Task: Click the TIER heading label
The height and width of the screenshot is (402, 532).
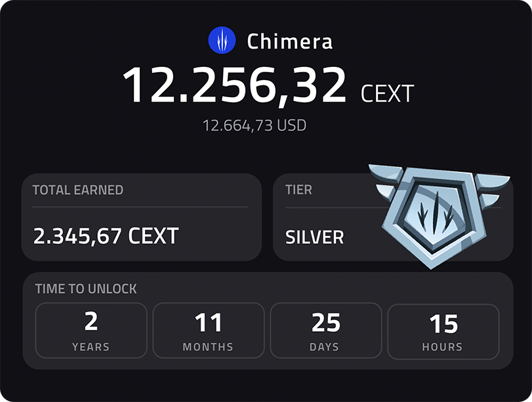Action: point(298,190)
